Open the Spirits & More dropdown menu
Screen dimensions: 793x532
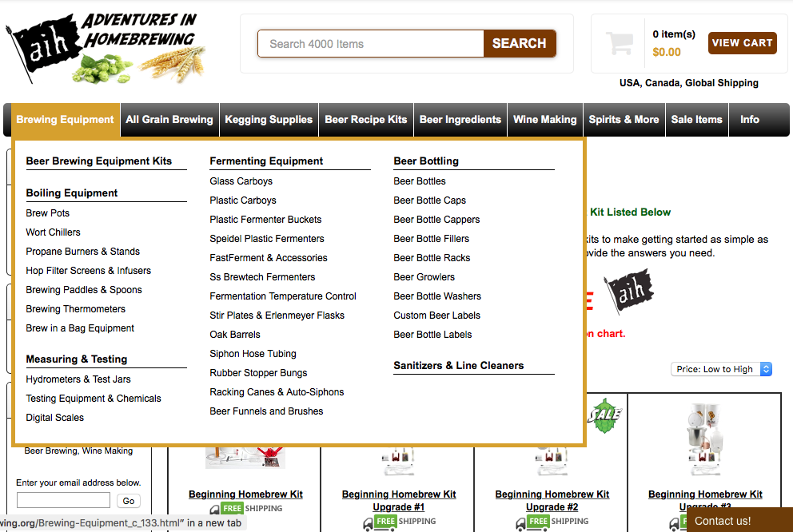point(624,119)
